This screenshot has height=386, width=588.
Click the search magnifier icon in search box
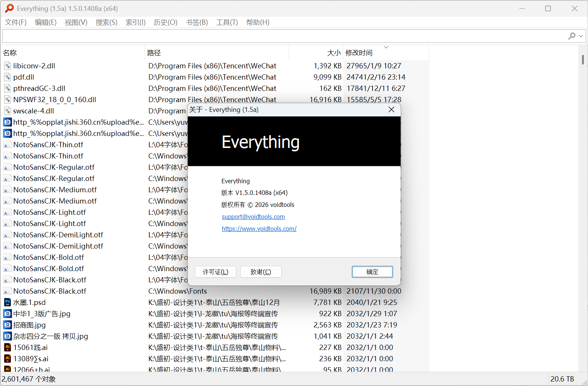572,36
